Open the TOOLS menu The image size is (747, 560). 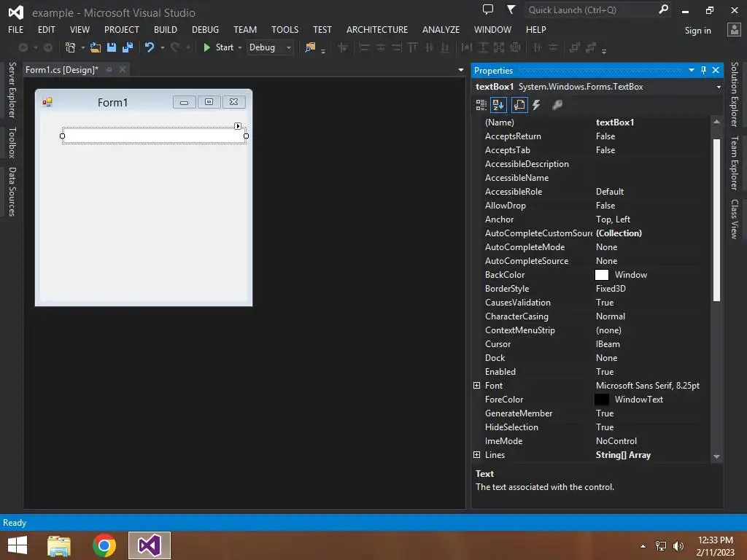click(x=285, y=29)
